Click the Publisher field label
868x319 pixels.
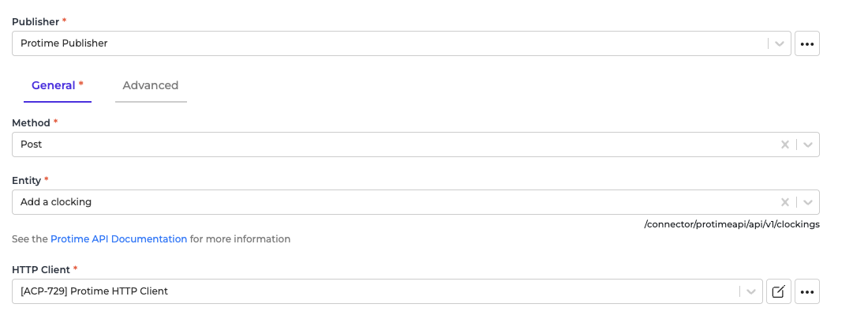coord(36,22)
